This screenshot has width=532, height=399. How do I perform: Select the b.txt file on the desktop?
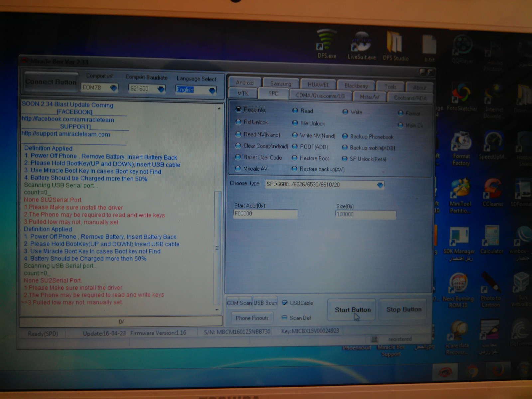429,48
